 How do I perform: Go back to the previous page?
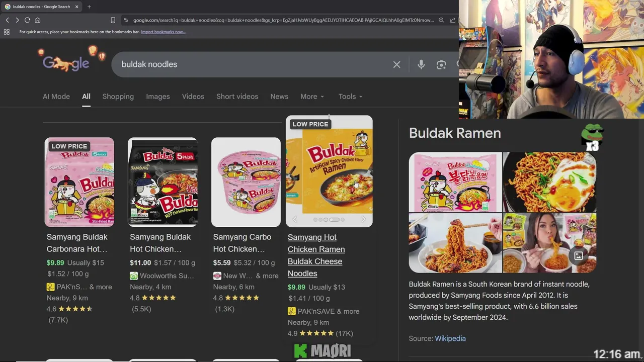tap(7, 20)
